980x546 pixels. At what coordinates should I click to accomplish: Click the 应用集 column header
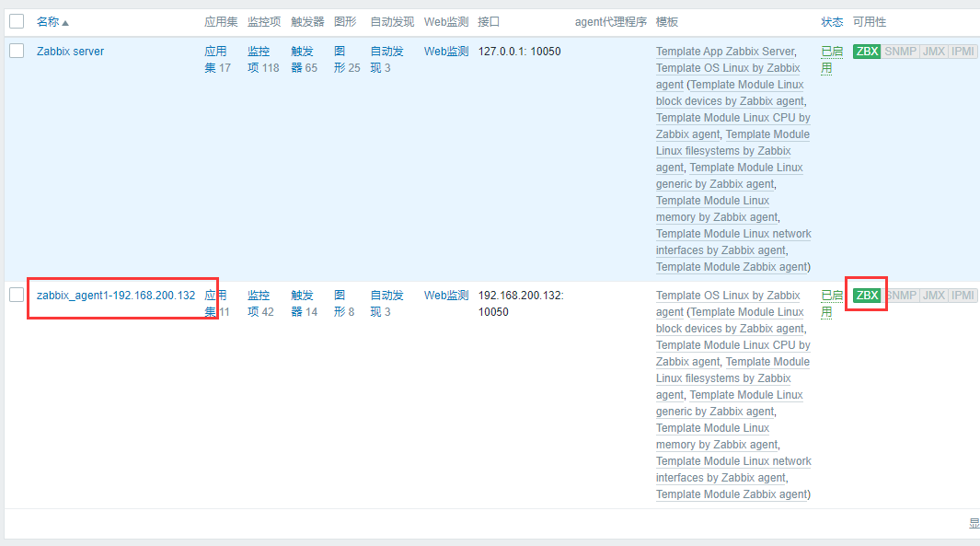(221, 22)
